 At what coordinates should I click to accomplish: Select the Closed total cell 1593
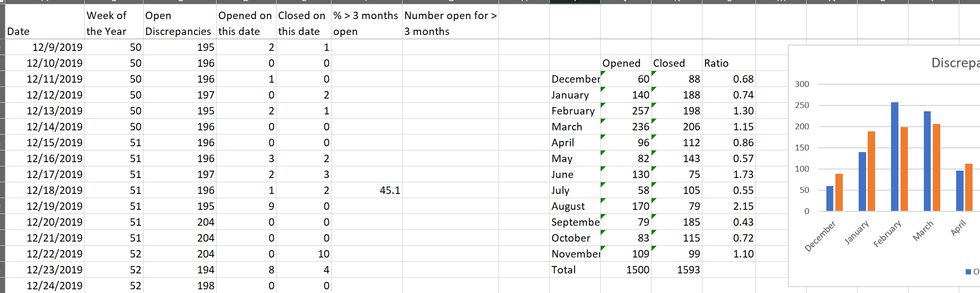[x=676, y=270]
